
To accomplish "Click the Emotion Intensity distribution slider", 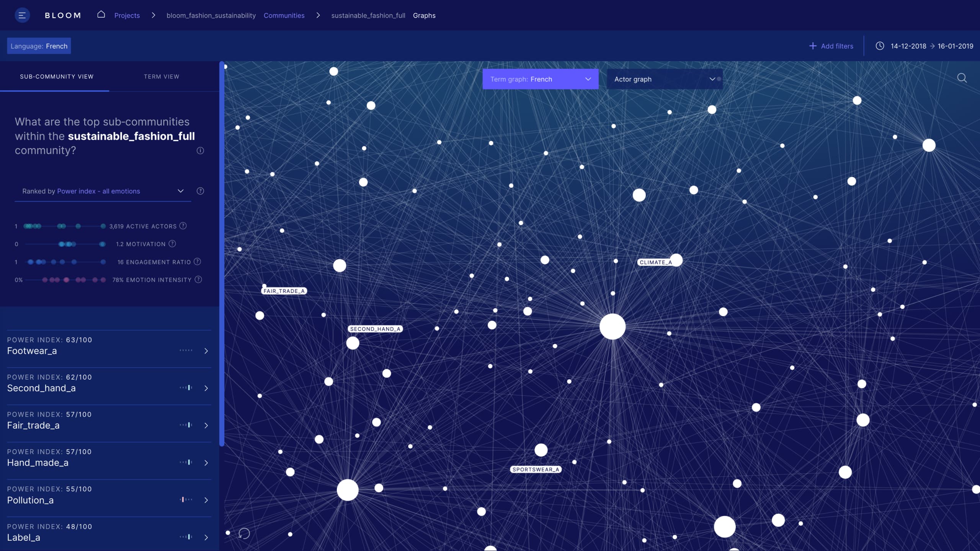I will pos(64,280).
